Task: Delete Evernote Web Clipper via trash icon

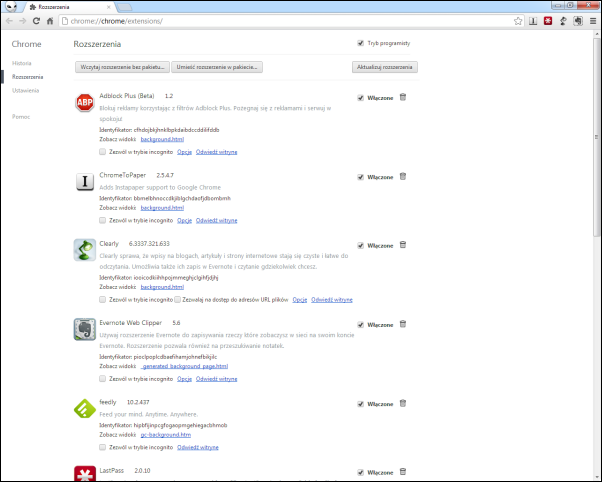Action: (403, 324)
